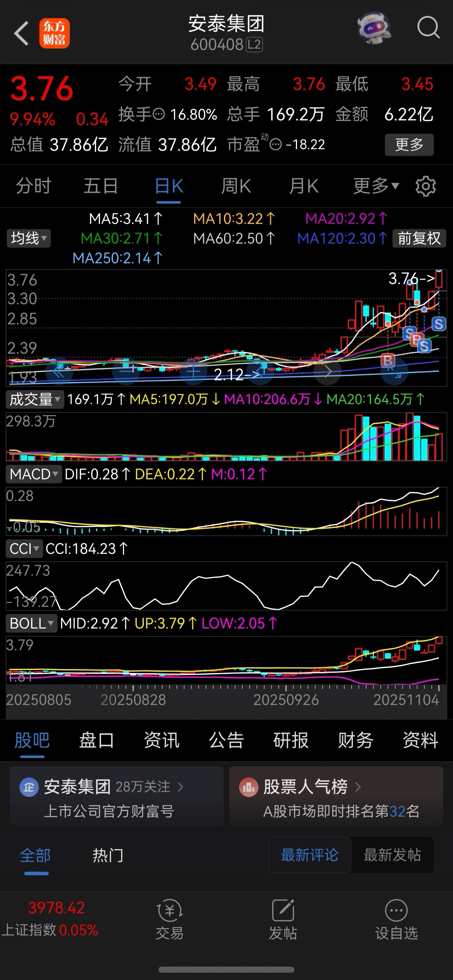The width and height of the screenshot is (453, 980).
Task: Expand chart to fullscreen with diagonal-arrow button
Action: point(394,371)
